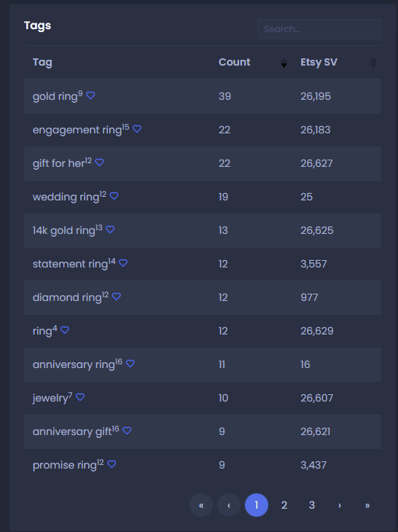Click heart icon beside wedding ring
Image resolution: width=398 pixels, height=532 pixels.
pos(114,196)
